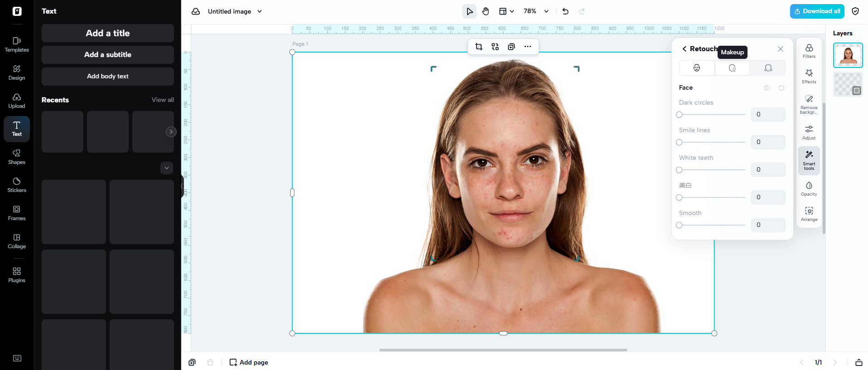The image size is (868, 370).
Task: Click the replace image icon in floating toolbar
Action: point(495,47)
